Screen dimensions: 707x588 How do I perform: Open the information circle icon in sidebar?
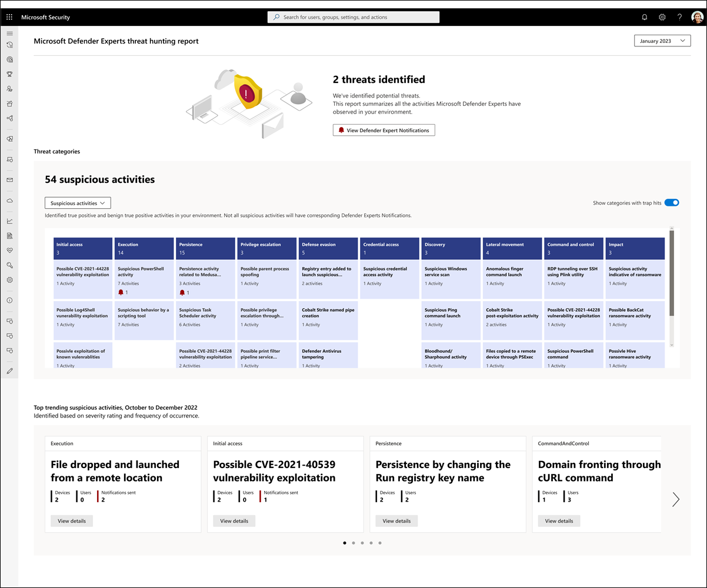pos(9,300)
